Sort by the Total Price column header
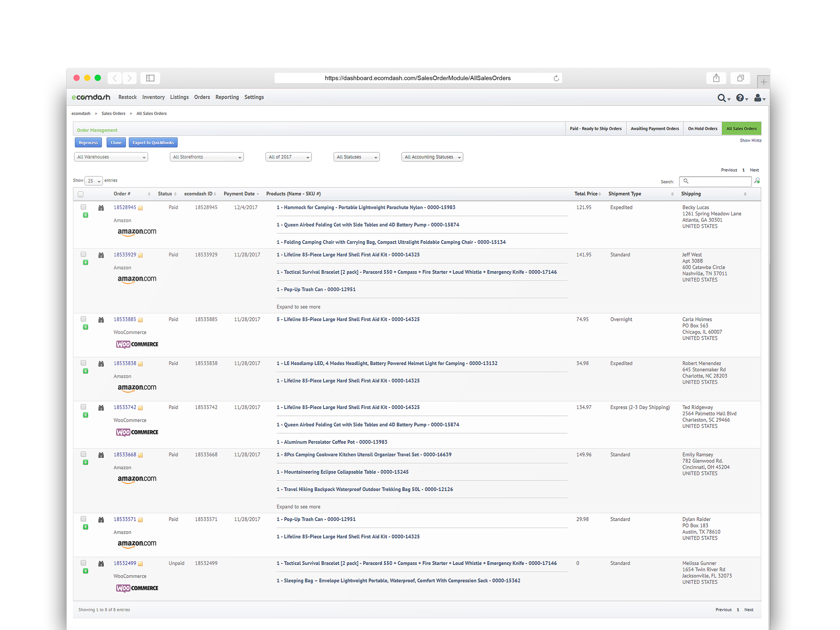Screen dimensions: 840x630 pos(587,194)
